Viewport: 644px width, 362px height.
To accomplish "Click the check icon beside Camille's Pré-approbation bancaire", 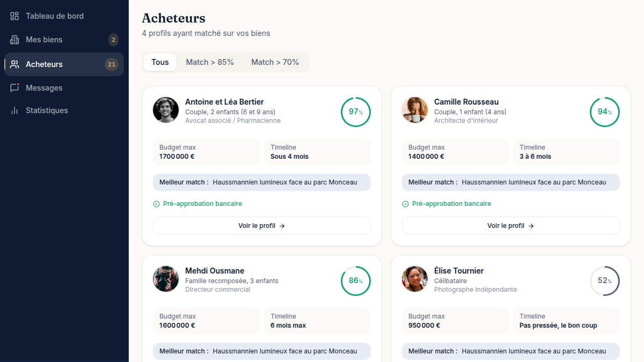I will coord(405,204).
